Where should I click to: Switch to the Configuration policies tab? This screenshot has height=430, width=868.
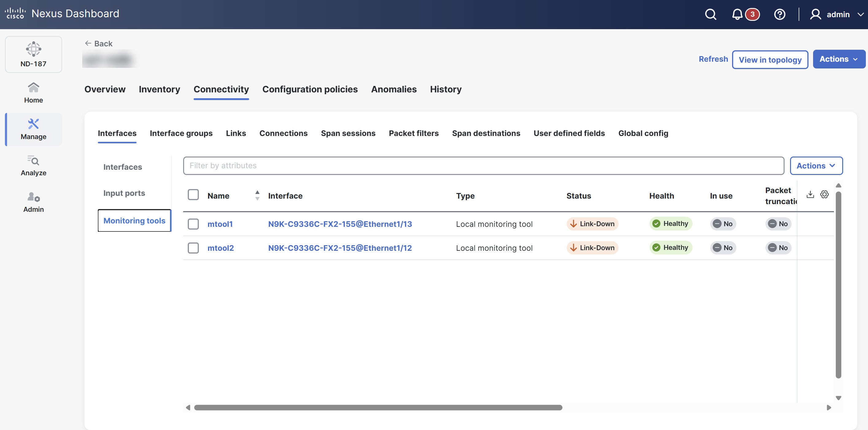pos(310,89)
